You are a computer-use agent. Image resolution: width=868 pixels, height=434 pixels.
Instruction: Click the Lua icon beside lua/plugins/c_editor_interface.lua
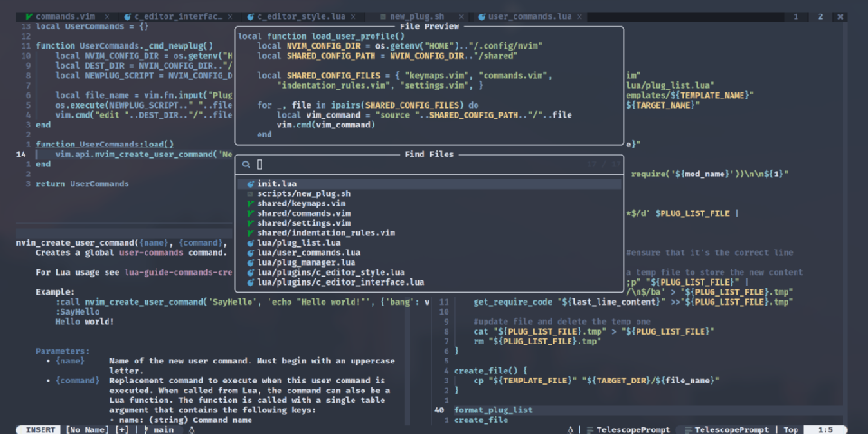250,282
